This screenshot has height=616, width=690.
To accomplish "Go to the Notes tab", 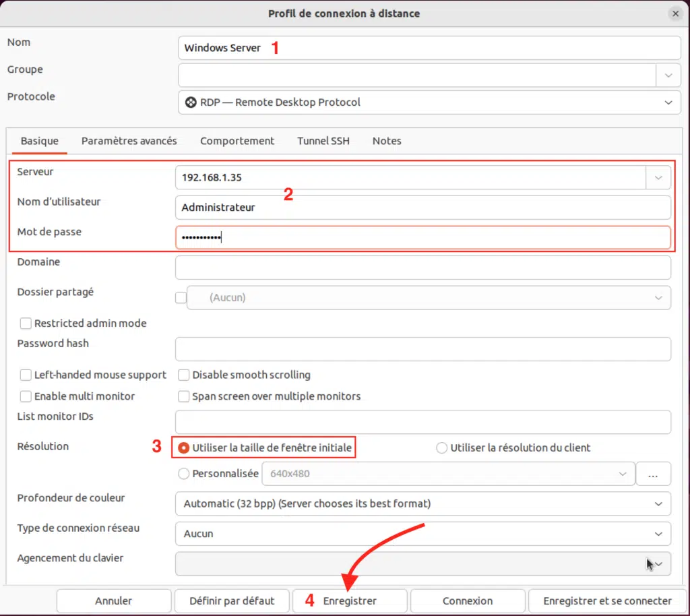I will click(387, 141).
